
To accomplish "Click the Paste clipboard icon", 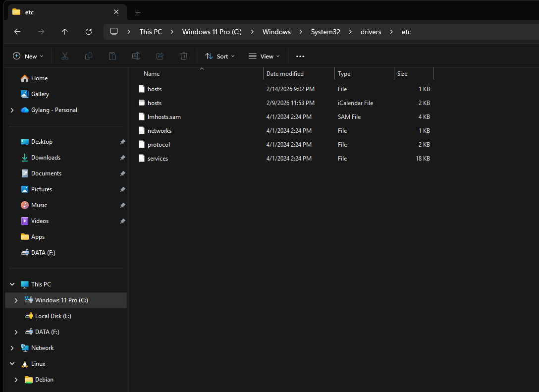I will pyautogui.click(x=112, y=56).
